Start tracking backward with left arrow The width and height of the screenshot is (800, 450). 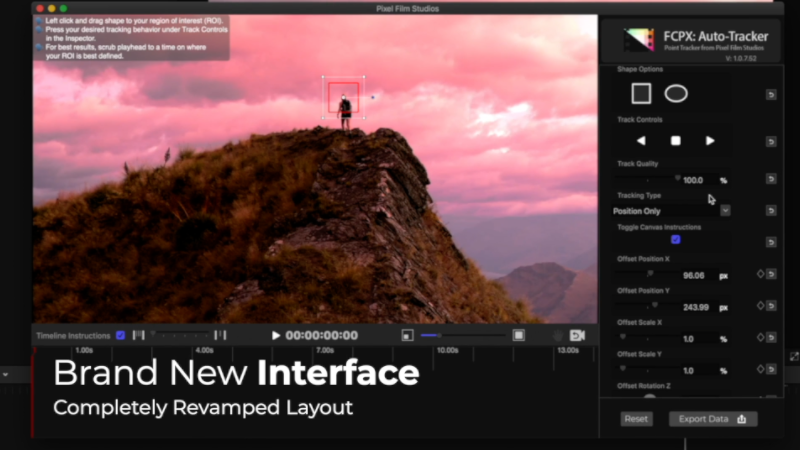pos(641,141)
